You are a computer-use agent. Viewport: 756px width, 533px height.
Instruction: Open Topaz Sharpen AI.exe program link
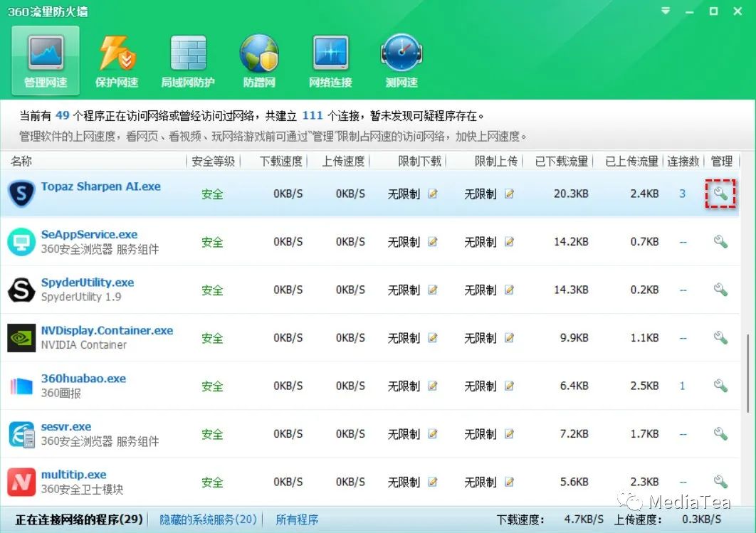coord(101,186)
